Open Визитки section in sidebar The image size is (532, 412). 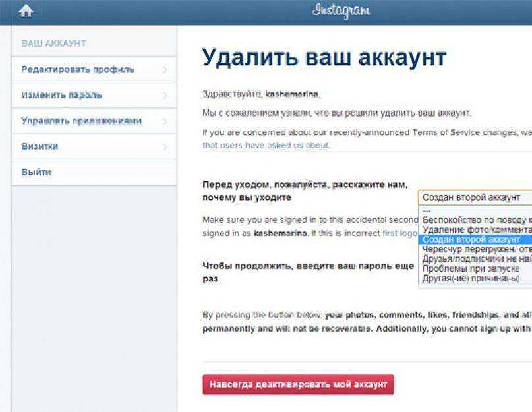tap(94, 146)
